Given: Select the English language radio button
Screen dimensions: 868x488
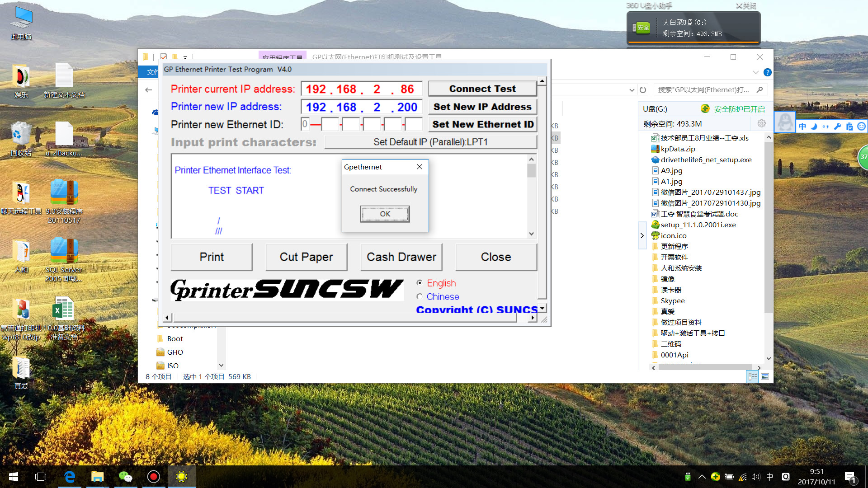Looking at the screenshot, I should (420, 283).
